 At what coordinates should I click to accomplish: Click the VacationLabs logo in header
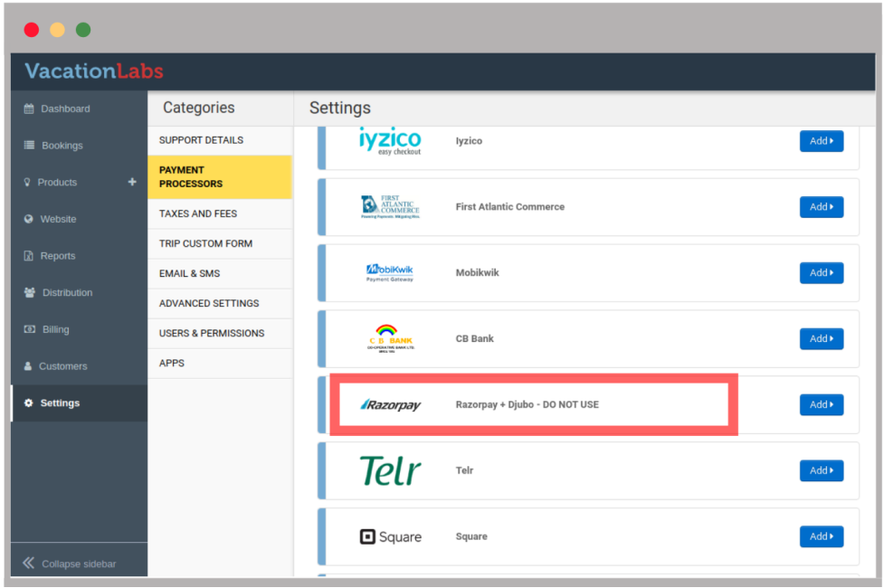pyautogui.click(x=94, y=71)
